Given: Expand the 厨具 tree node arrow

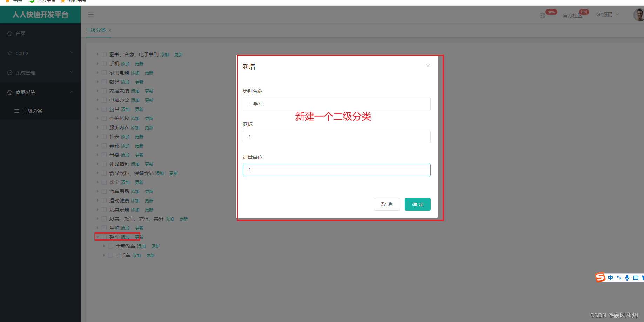Looking at the screenshot, I should [98, 109].
